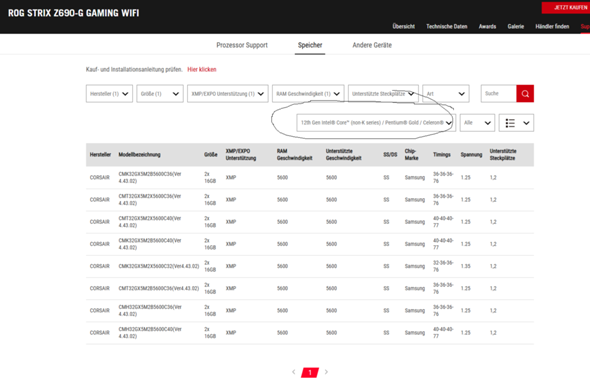Screen dimensions: 590x389
Task: Click the 2x 16GB size in the CMT32GX5M2X5600C40 row
Action: 210,222
